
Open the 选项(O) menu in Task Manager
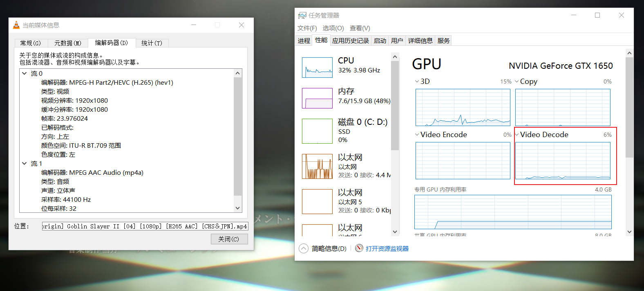click(x=333, y=28)
